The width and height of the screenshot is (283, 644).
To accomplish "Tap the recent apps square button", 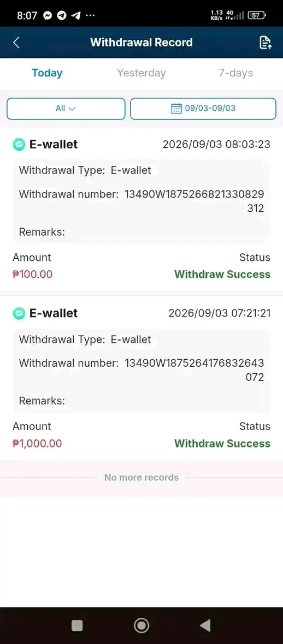I will click(x=77, y=625).
